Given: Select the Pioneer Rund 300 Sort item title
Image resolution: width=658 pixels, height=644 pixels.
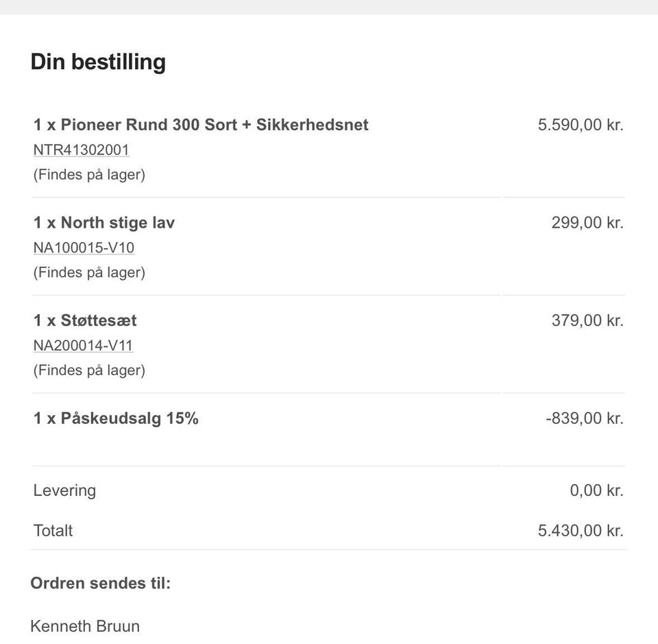Looking at the screenshot, I should pos(201,125).
